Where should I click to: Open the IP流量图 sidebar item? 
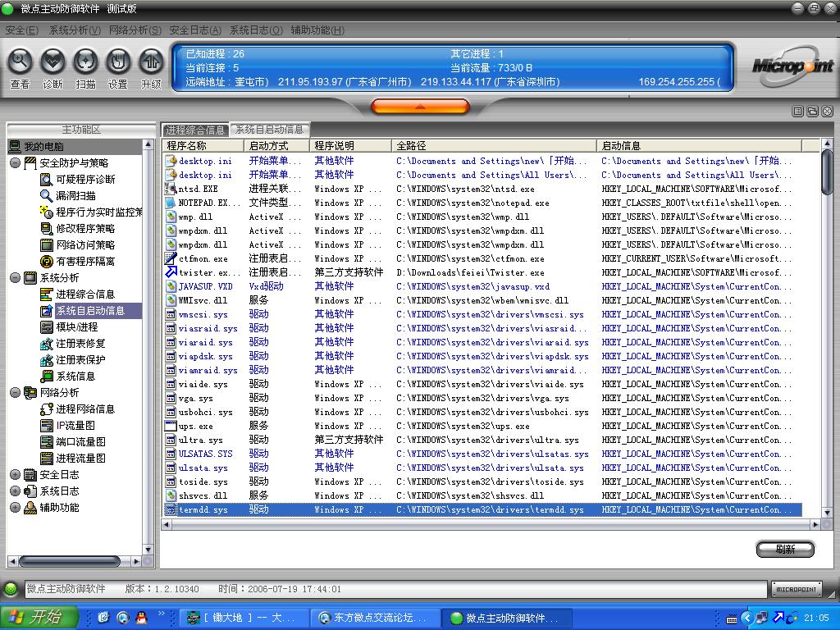[75, 426]
